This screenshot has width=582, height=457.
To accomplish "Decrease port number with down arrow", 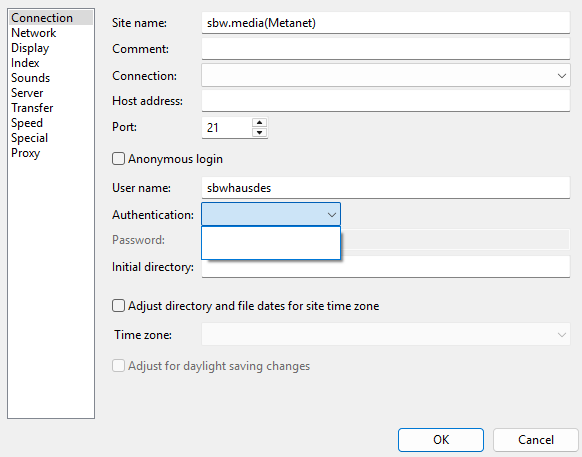I will click(259, 132).
